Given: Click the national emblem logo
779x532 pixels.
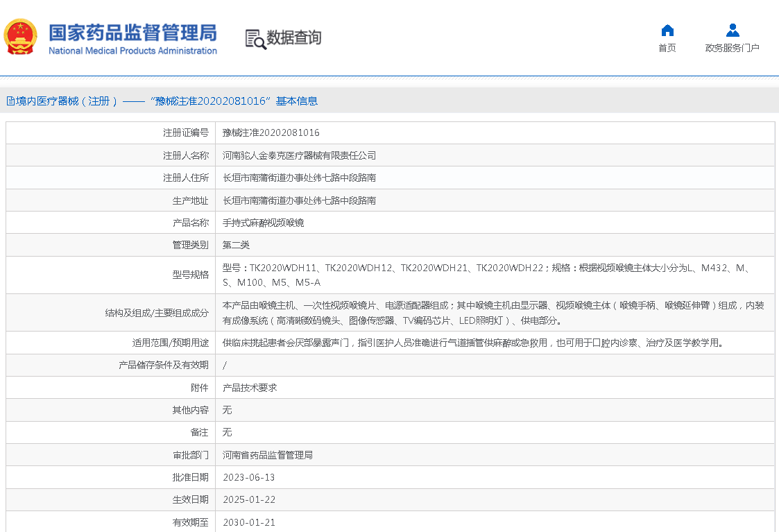Looking at the screenshot, I should click(x=21, y=37).
